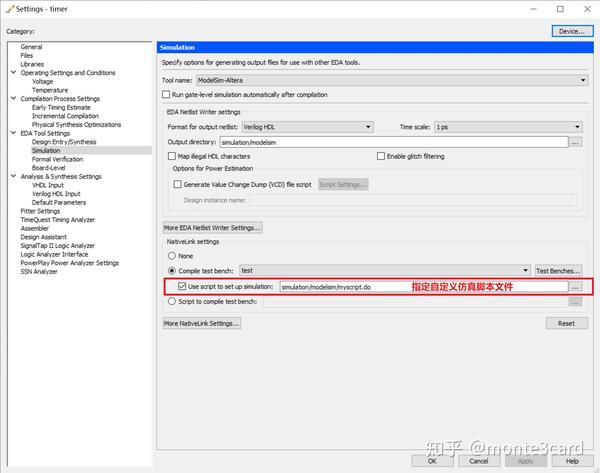Select None NativeLink radio option
Screen dimensions: 600x473
[172, 256]
